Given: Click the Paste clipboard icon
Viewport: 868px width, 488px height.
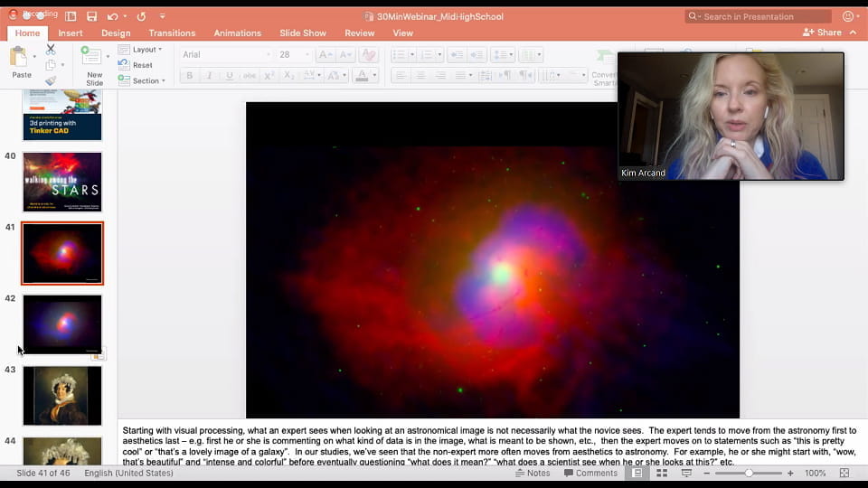Looking at the screenshot, I should click(x=19, y=57).
